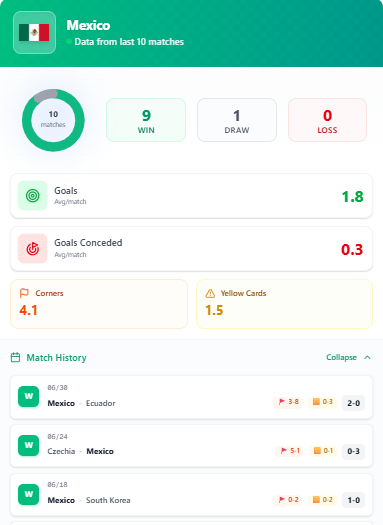Click the 0.3 goals conceded value
The height and width of the screenshot is (525, 383).
[x=352, y=249]
